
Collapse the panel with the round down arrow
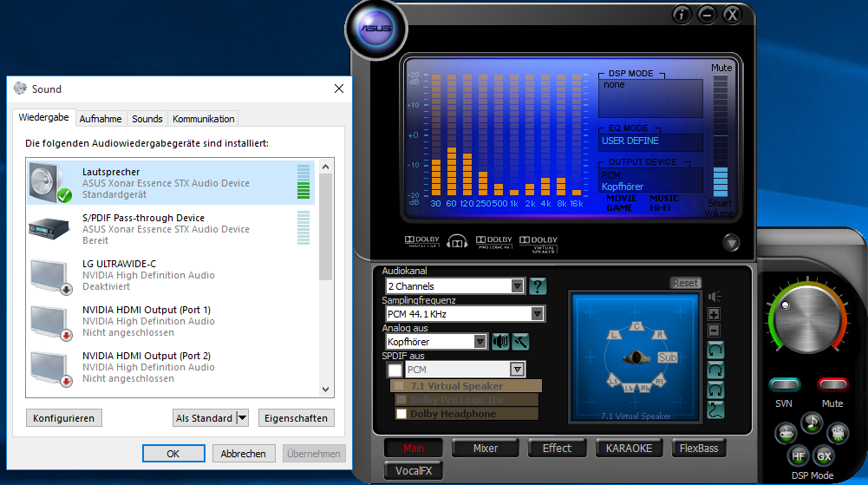(x=731, y=243)
